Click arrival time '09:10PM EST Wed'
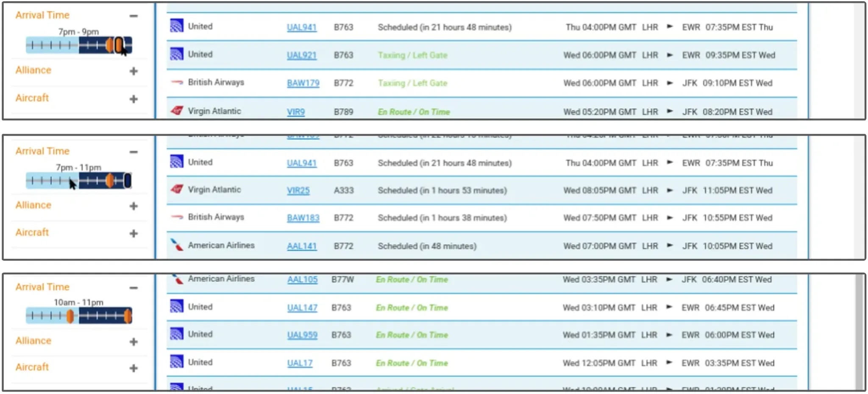This screenshot has height=394, width=868. pyautogui.click(x=737, y=83)
